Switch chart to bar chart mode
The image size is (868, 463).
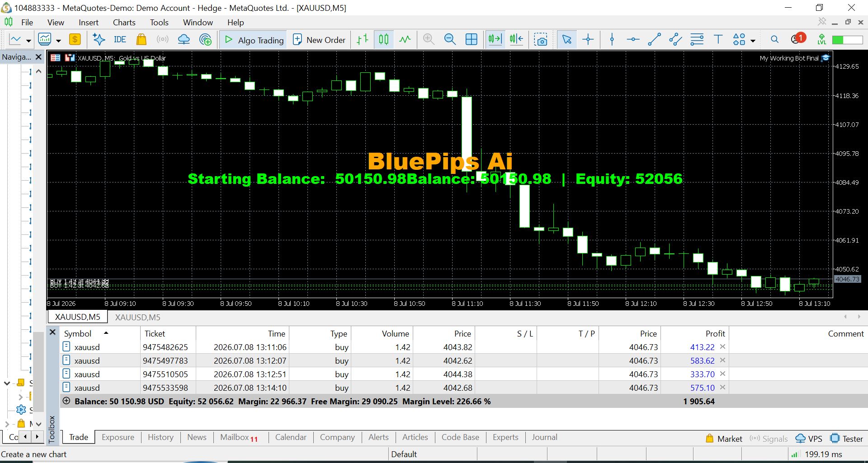pos(363,40)
